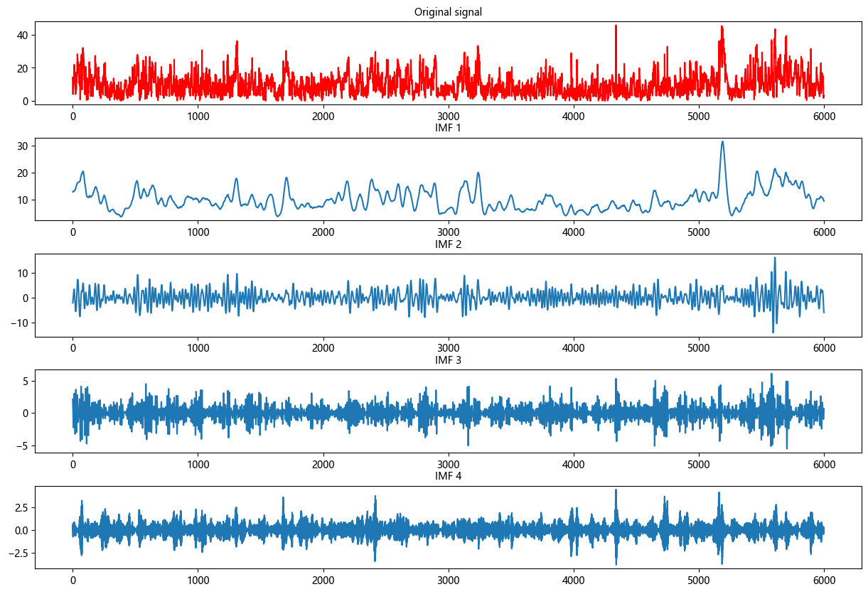868x594 pixels.
Task: Click y-axis label "-5" of IMF 3 plot
Action: pyautogui.click(x=22, y=445)
